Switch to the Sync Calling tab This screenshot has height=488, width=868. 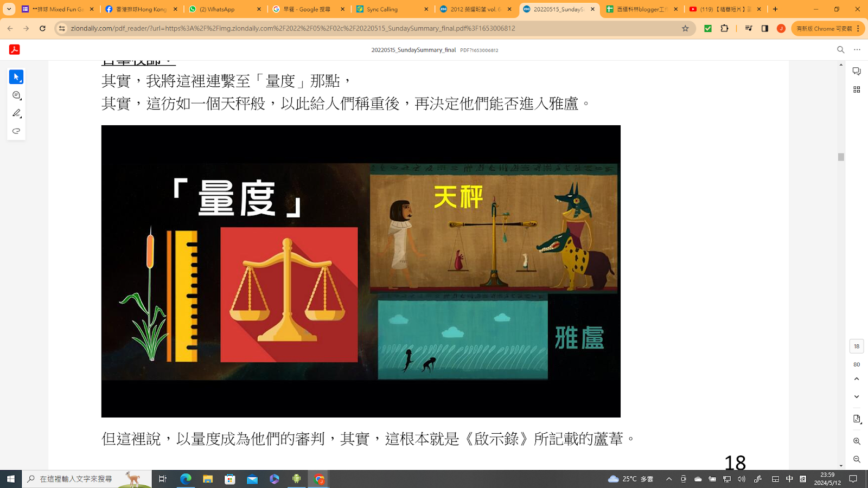click(x=392, y=9)
